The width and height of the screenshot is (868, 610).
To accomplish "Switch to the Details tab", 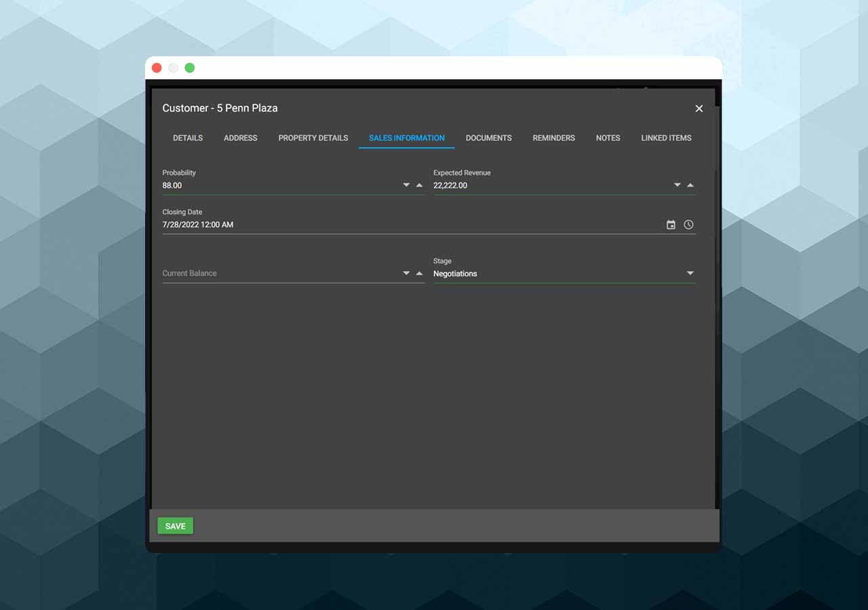I will (187, 138).
